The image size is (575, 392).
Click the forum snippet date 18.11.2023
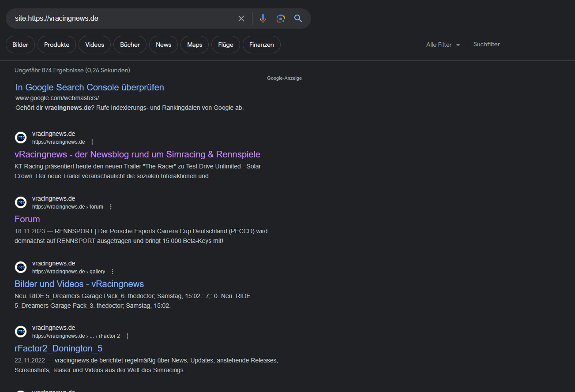[x=30, y=231]
